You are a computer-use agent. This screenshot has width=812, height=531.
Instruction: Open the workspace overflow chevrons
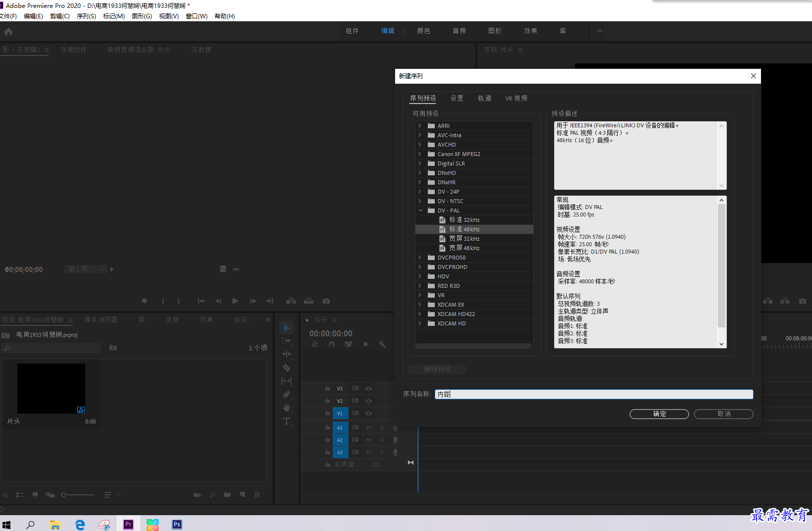point(600,31)
